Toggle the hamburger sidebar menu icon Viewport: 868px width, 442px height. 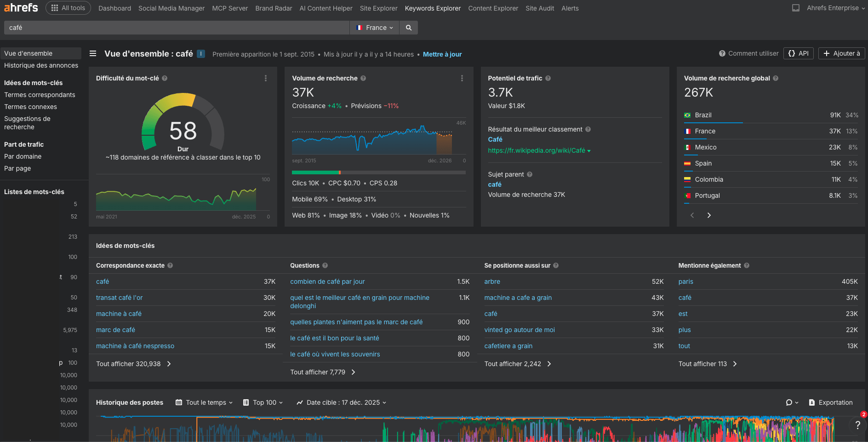[x=93, y=54]
